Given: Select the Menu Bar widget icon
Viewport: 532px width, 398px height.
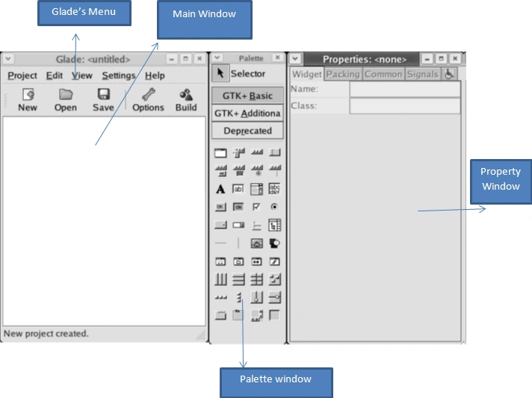Looking at the screenshot, I should click(x=239, y=153).
